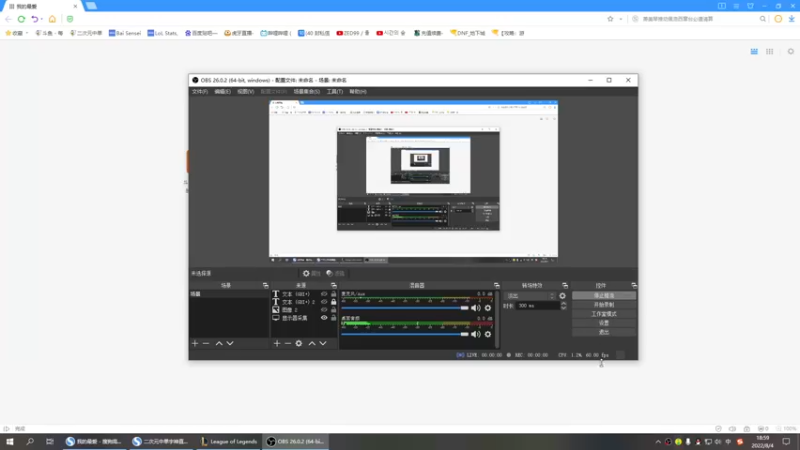Image resolution: width=800 pixels, height=450 pixels.
Task: Click the Start Recording button in Controls
Action: click(604, 305)
